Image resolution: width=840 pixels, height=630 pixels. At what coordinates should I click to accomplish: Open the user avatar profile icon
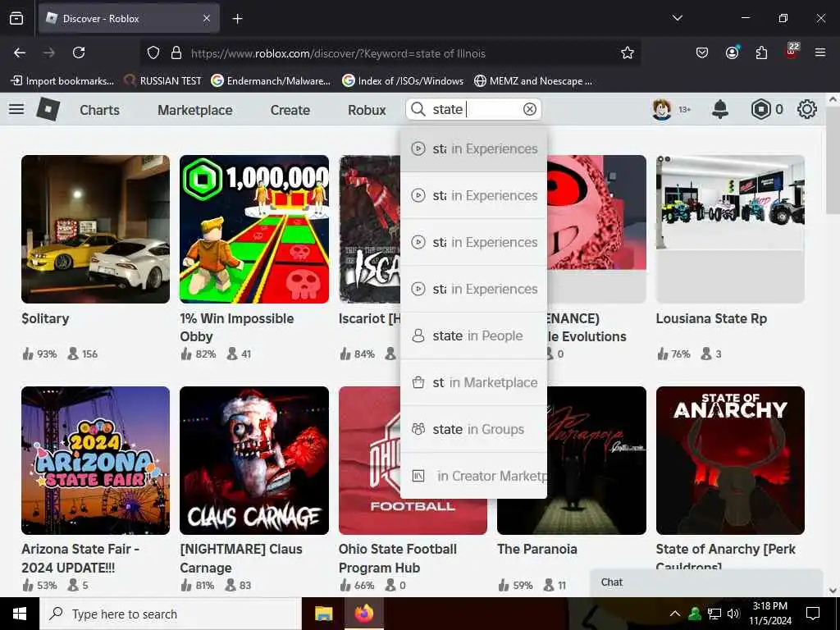click(x=662, y=109)
